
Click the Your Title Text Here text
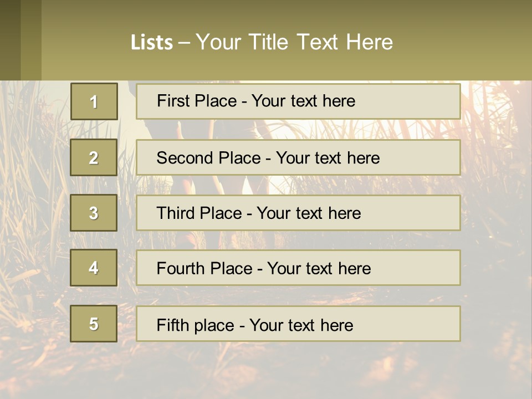[x=294, y=42]
